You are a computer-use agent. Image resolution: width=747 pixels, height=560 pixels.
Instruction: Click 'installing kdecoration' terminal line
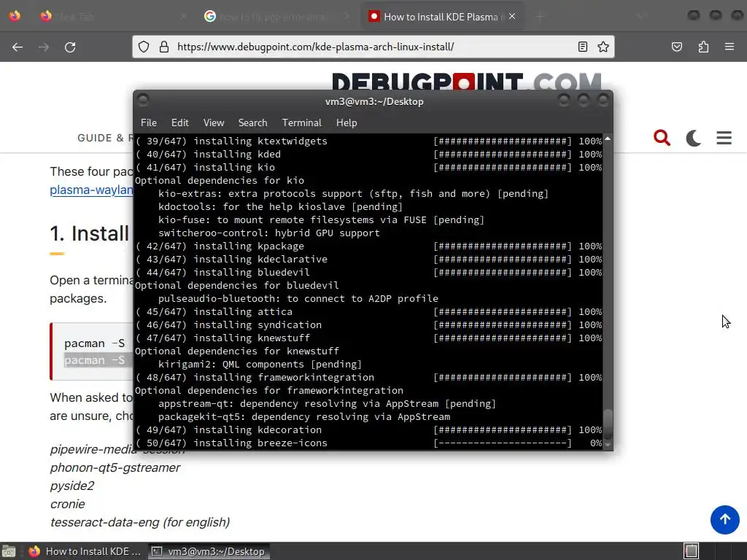tap(368, 429)
